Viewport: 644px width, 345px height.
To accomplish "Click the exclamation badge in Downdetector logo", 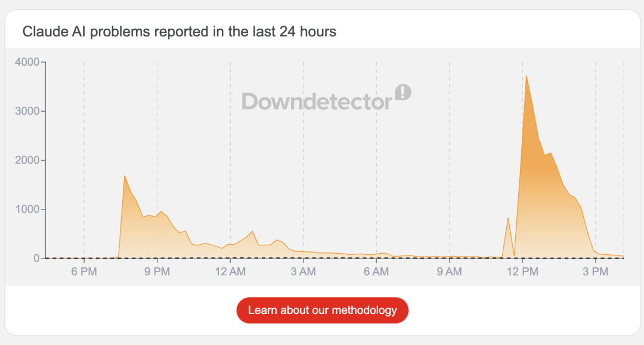I will pyautogui.click(x=403, y=93).
